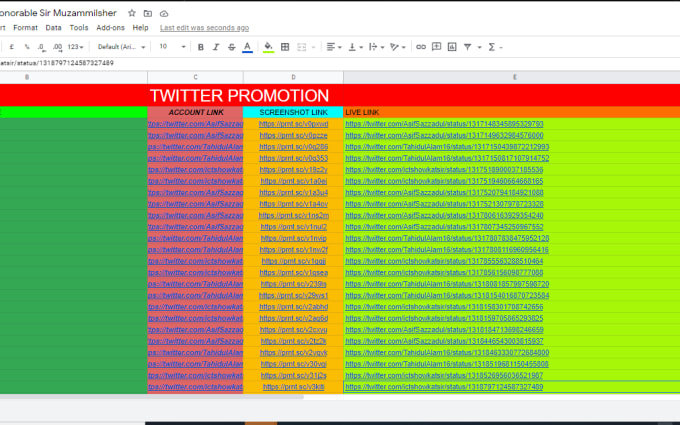Create a filter
The width and height of the screenshot is (680, 425).
pos(468,47)
